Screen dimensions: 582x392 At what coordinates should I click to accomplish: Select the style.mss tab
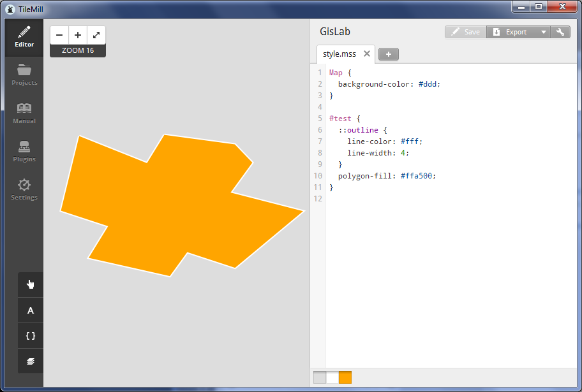pos(339,54)
